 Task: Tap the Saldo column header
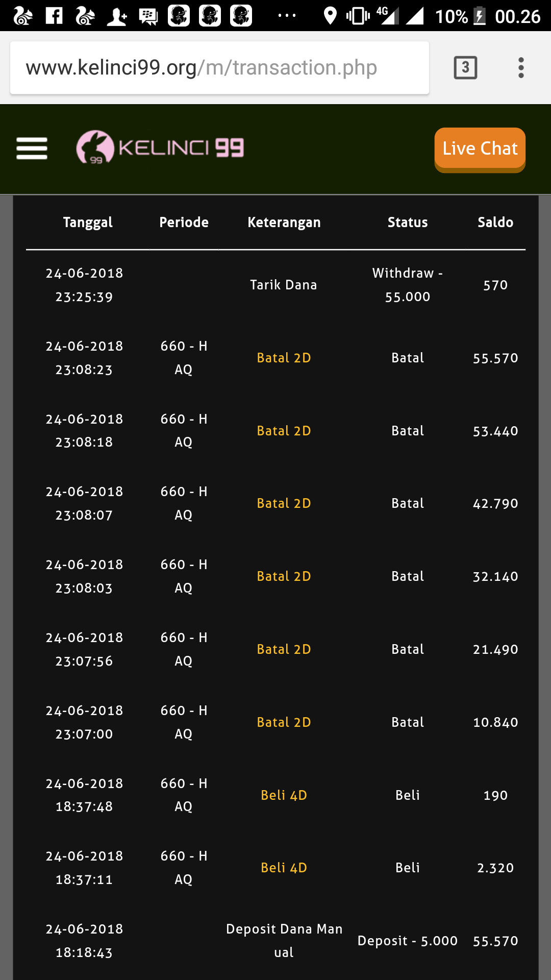[495, 223]
